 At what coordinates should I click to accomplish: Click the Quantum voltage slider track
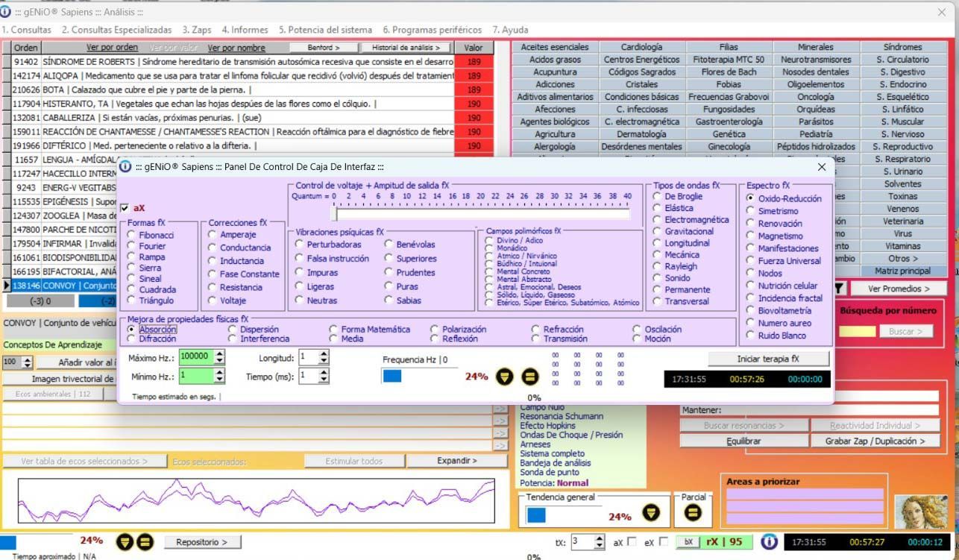pyautogui.click(x=482, y=215)
